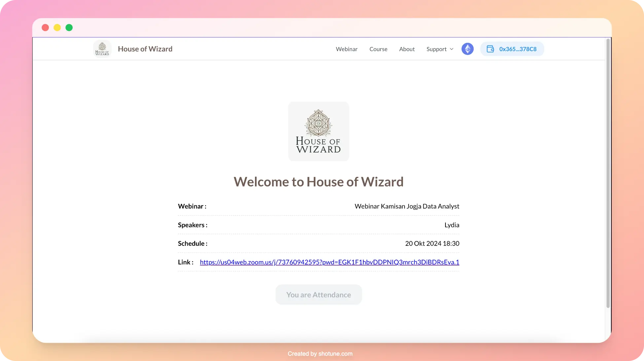Open the Webinar nav item
The height and width of the screenshot is (361, 644).
pyautogui.click(x=346, y=49)
